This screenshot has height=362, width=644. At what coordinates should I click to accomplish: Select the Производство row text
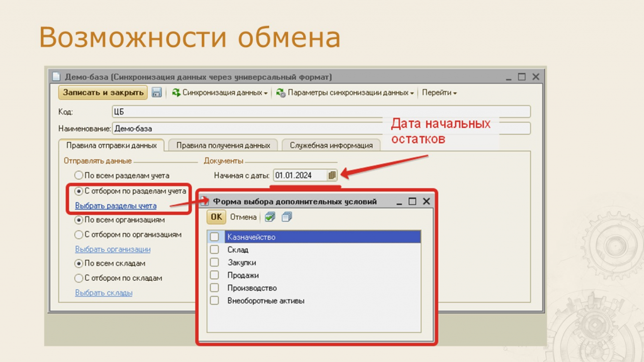point(252,288)
